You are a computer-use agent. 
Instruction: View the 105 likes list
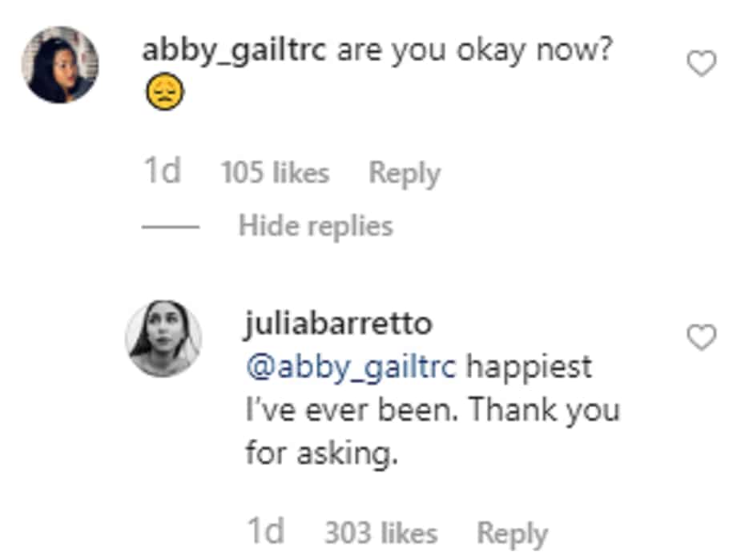(x=275, y=172)
